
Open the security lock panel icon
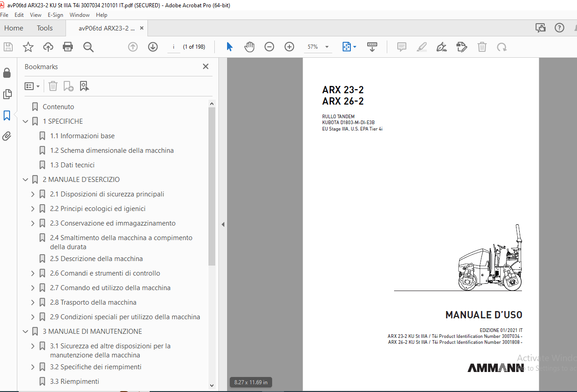[x=7, y=73]
